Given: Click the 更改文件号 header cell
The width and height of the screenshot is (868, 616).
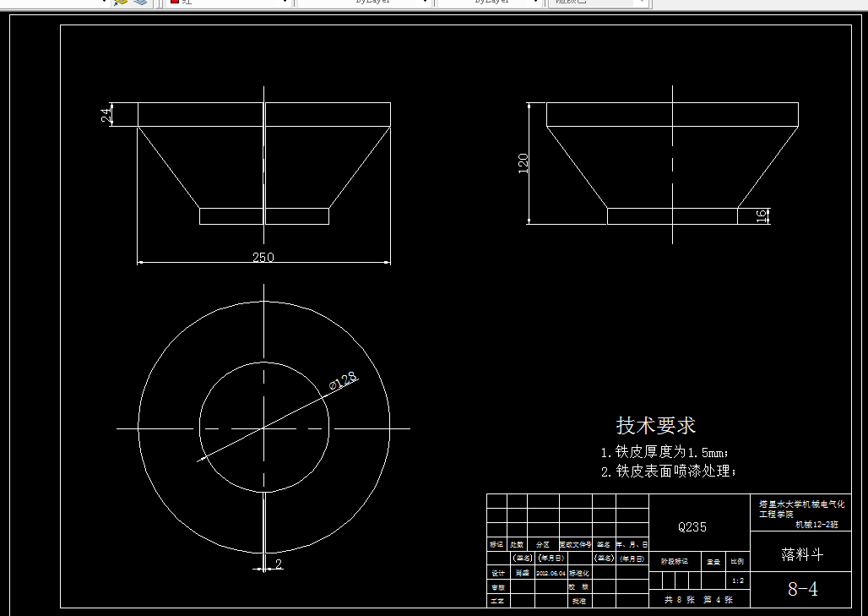Looking at the screenshot, I should click(576, 544).
